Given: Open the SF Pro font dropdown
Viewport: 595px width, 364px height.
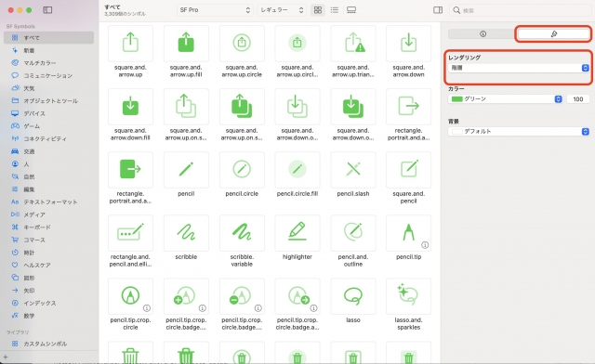Looking at the screenshot, I should click(x=215, y=10).
